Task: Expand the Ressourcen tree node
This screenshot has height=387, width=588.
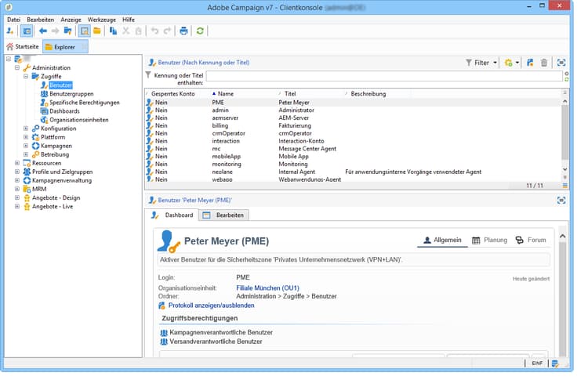Action: click(17, 163)
